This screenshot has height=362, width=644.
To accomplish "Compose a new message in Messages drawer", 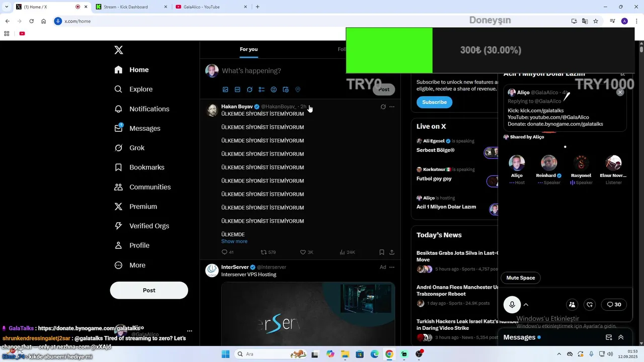I will click(x=609, y=337).
